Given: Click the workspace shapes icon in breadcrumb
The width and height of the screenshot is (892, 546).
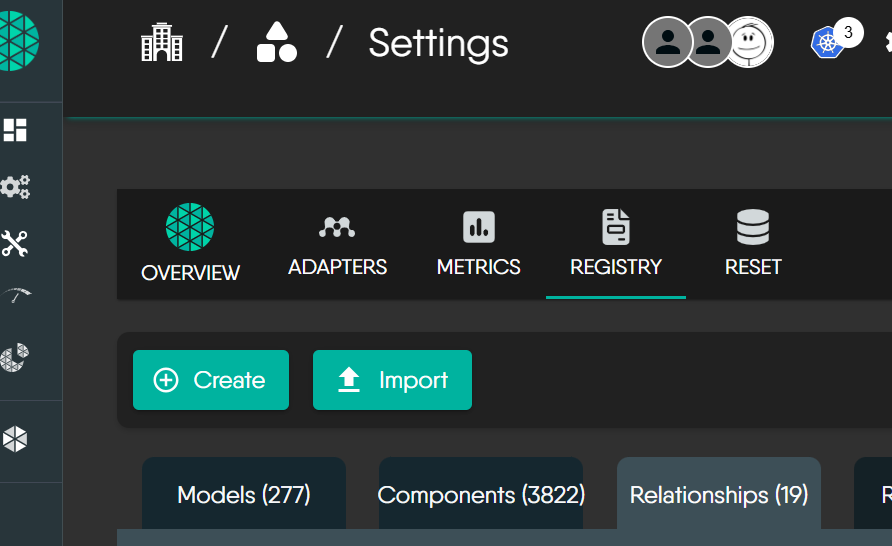Looking at the screenshot, I should tap(276, 43).
